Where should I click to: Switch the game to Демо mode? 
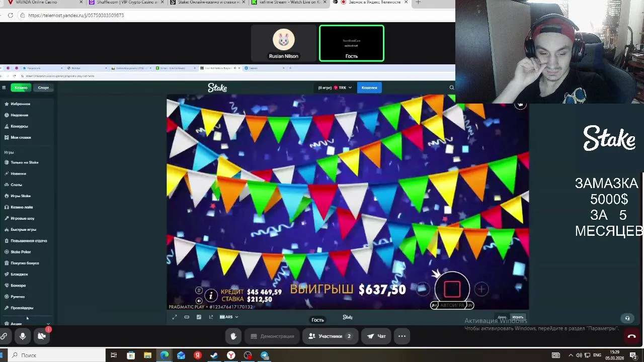[502, 317]
